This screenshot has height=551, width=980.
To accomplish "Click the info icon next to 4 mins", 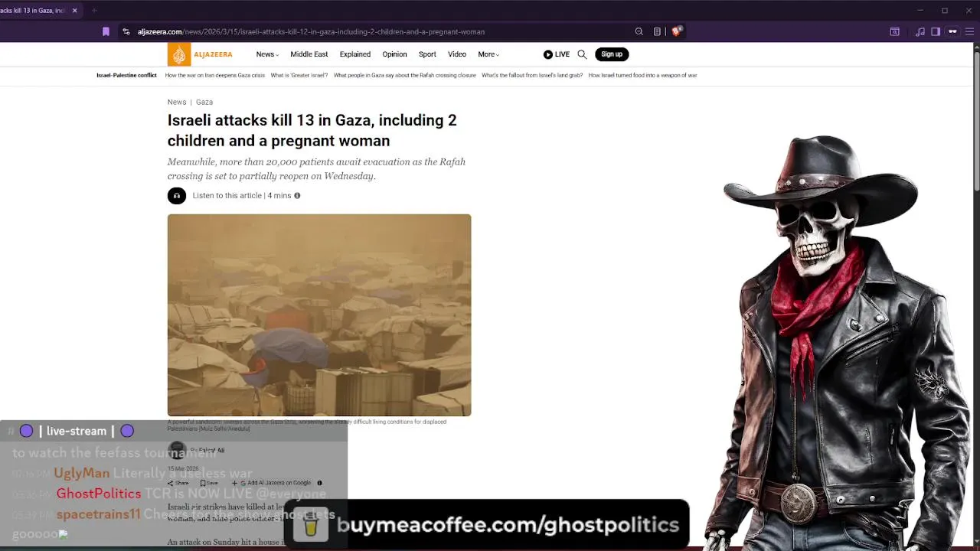I will coord(297,196).
